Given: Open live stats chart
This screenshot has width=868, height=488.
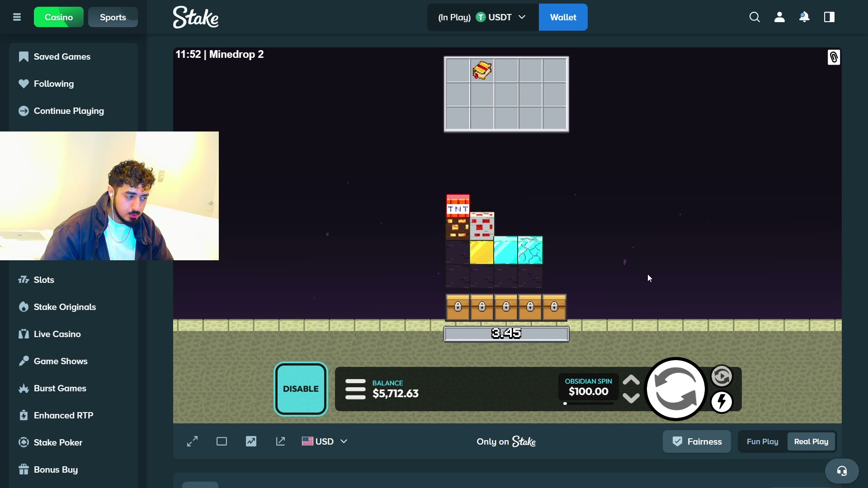Looking at the screenshot, I should tap(251, 441).
